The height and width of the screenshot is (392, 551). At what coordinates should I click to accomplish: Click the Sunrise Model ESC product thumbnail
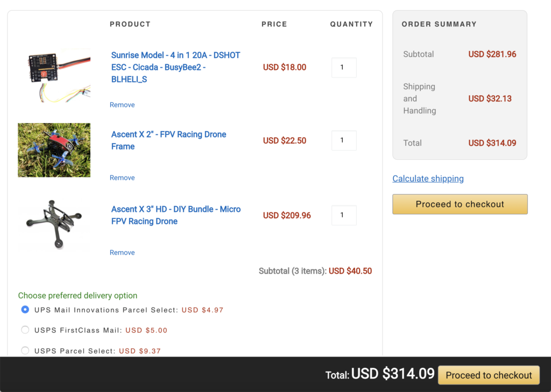pyautogui.click(x=54, y=74)
